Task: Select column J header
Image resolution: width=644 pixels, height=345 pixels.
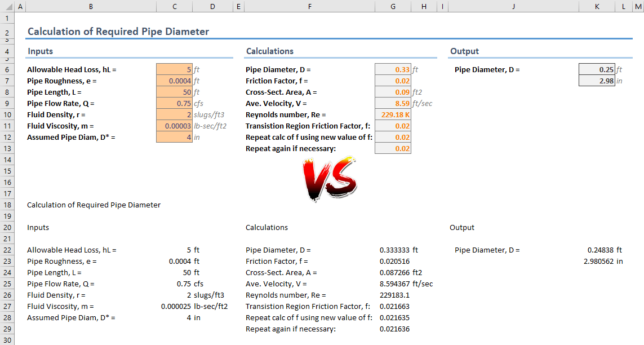Action: [513, 6]
